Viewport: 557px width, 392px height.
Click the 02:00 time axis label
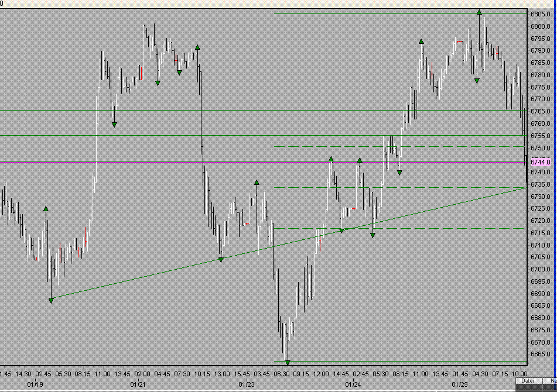click(x=142, y=374)
